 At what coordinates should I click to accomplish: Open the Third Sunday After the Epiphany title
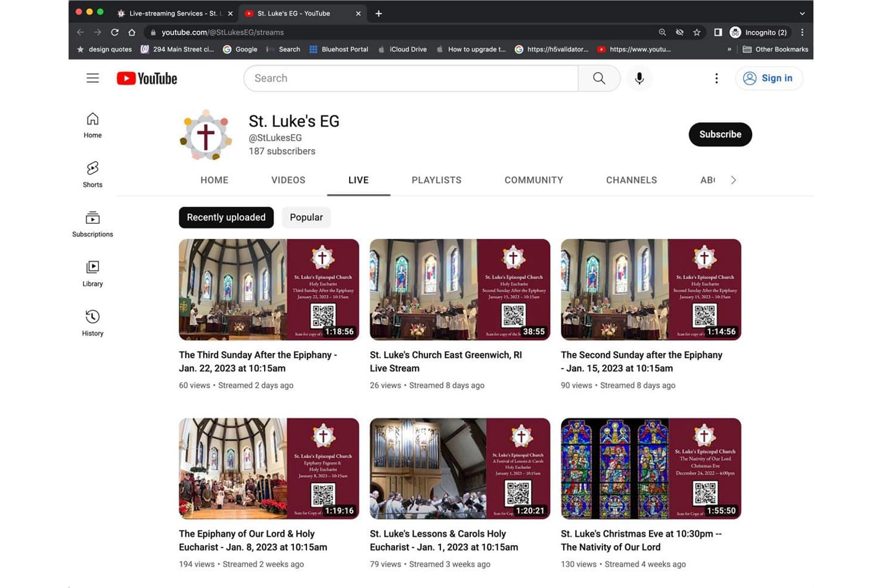(258, 362)
